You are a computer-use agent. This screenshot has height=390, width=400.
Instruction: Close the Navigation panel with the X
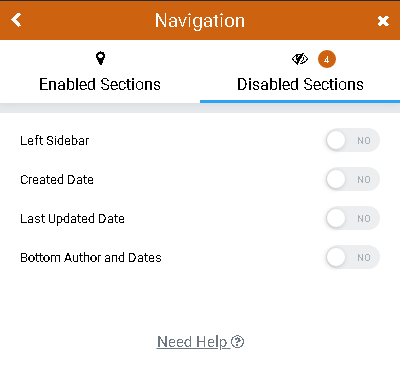[x=383, y=21]
